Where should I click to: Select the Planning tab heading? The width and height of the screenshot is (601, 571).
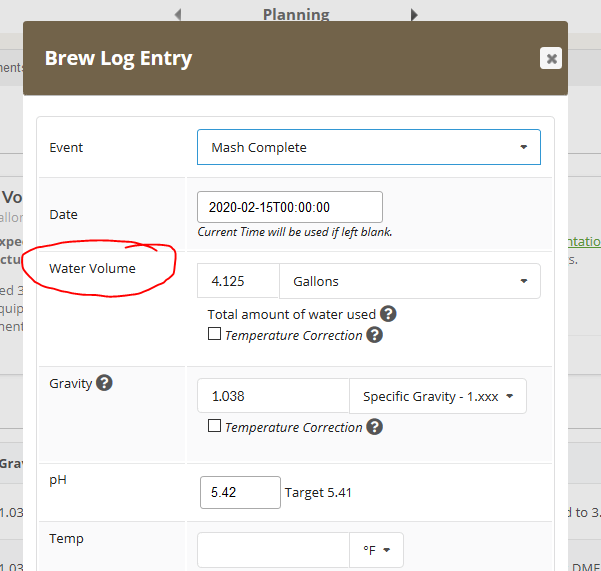(x=296, y=14)
